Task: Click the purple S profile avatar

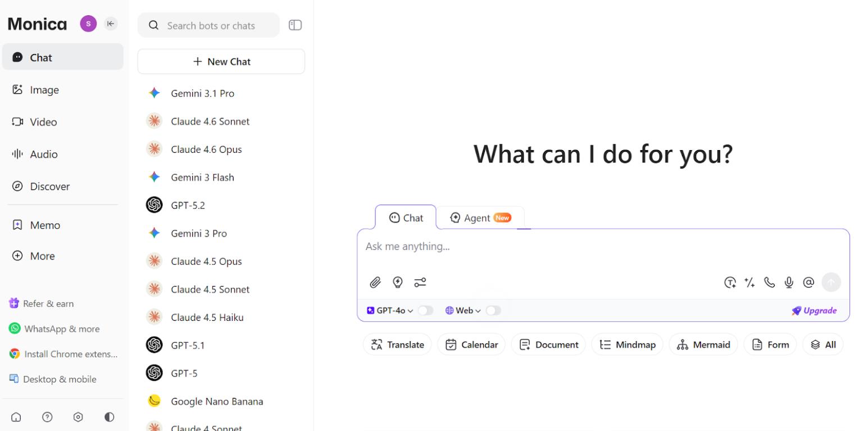Action: click(x=88, y=24)
